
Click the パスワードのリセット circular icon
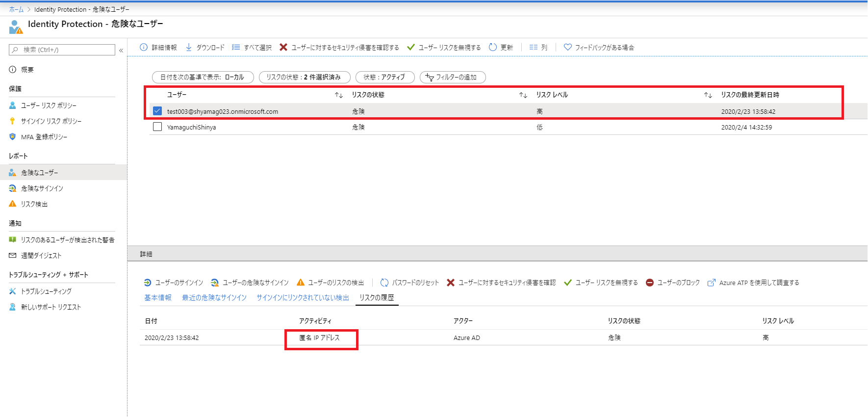[x=384, y=283]
